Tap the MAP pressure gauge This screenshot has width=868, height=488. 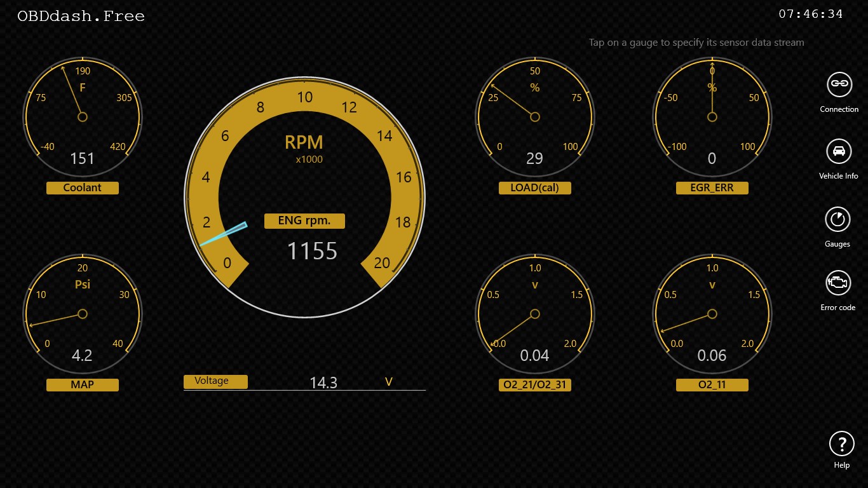83,314
